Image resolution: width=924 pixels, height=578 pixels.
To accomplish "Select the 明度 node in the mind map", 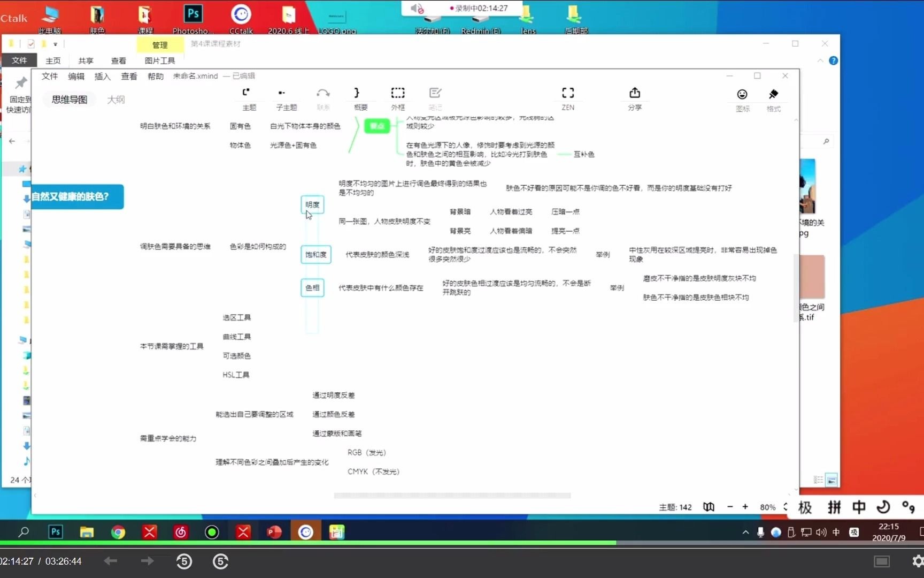I will click(312, 204).
